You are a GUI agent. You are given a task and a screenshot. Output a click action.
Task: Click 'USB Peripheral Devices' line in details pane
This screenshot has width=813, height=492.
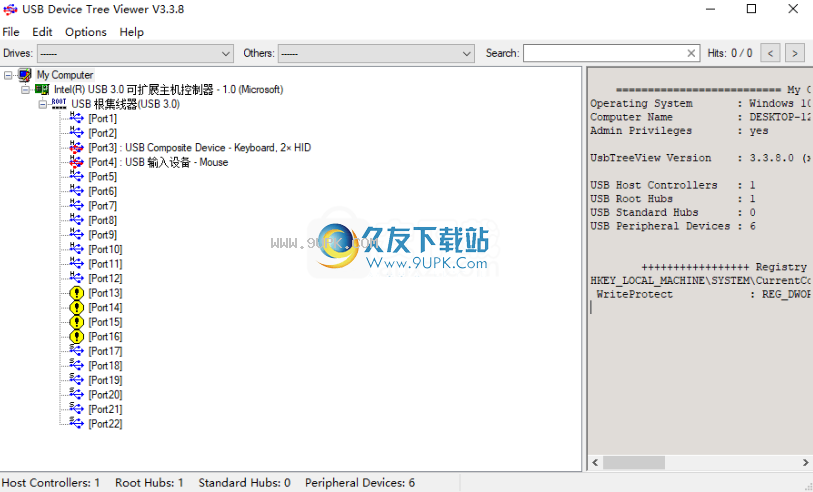click(x=673, y=226)
